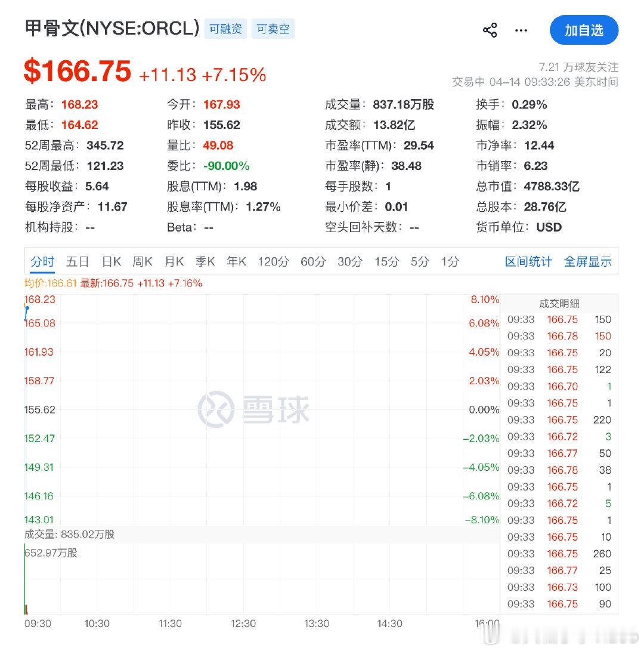Select the 5分 five-minute interval tab

point(419,261)
